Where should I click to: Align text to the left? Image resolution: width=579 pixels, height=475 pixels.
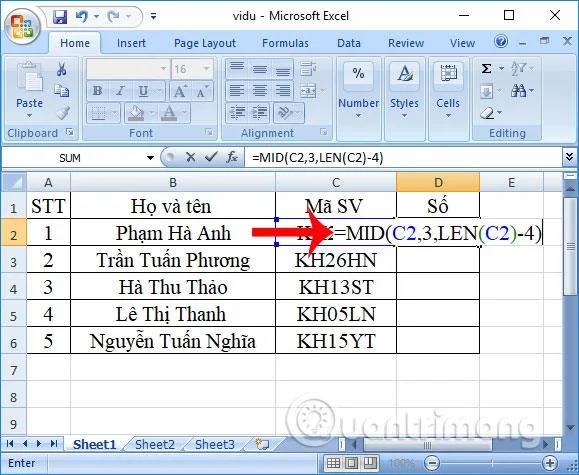[x=237, y=91]
